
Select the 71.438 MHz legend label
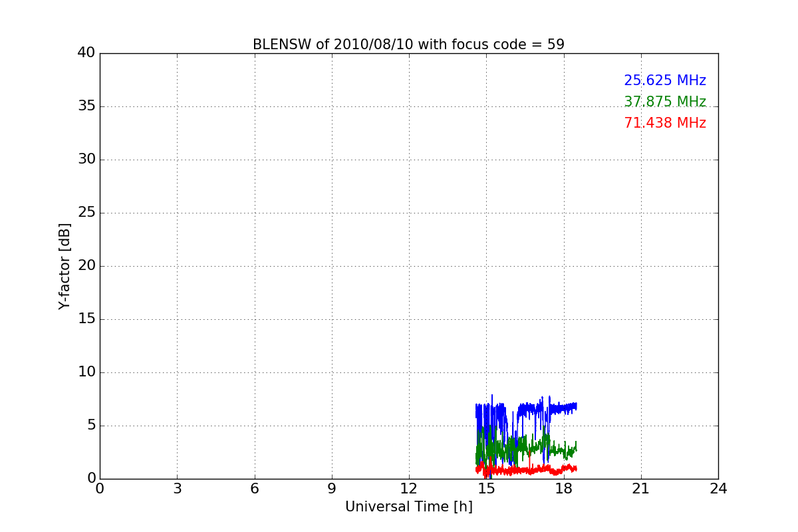pos(665,123)
